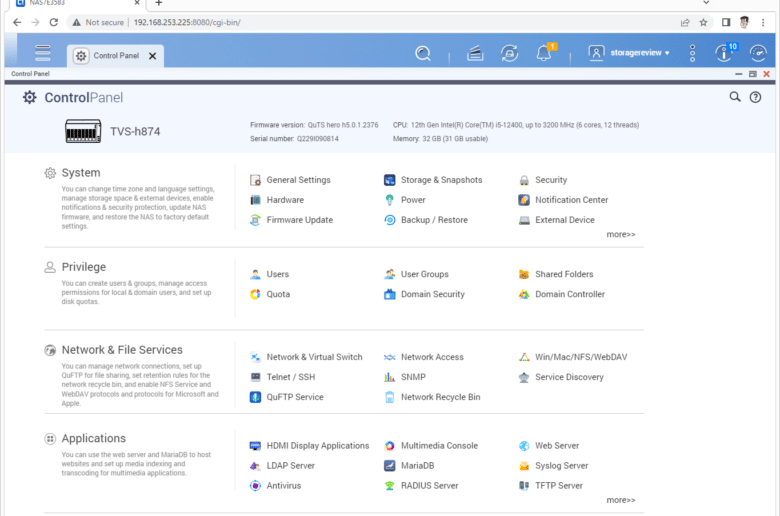Viewport: 780px width, 516px height.
Task: Open Hardware settings
Action: click(x=277, y=200)
